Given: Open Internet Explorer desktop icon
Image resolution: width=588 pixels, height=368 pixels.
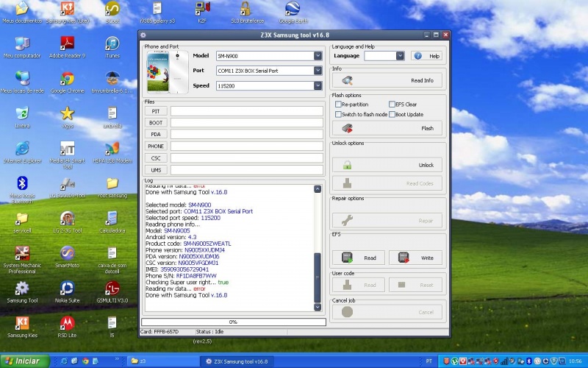Looking at the screenshot, I should pyautogui.click(x=22, y=152).
